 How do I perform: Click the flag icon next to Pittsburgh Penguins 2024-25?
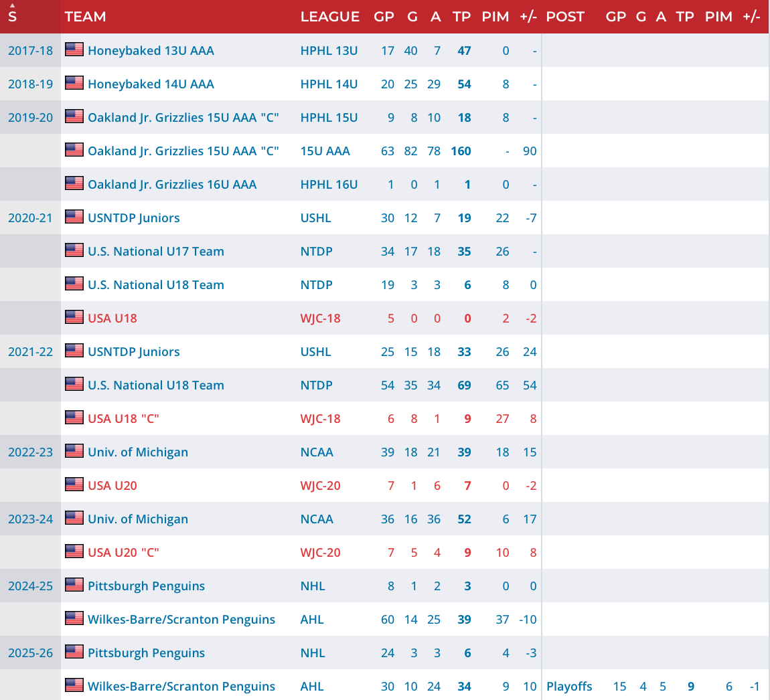pyautogui.click(x=74, y=585)
